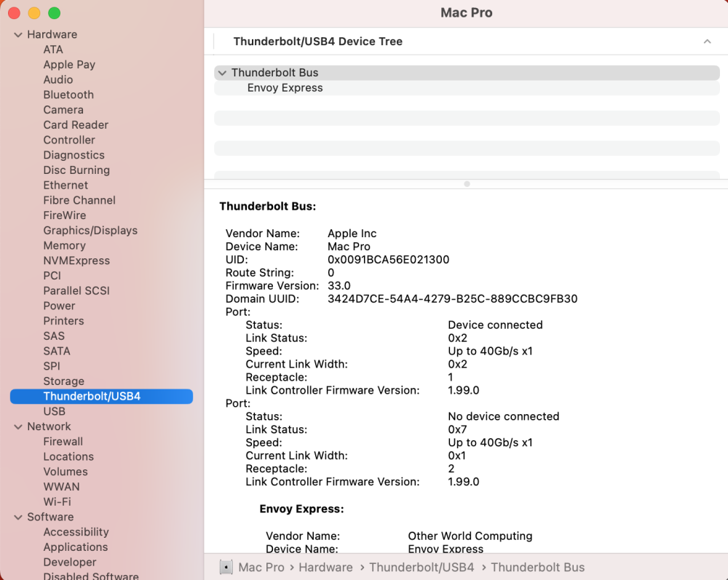
Task: Click the Mac Pro computer icon in path bar
Action: point(226,567)
